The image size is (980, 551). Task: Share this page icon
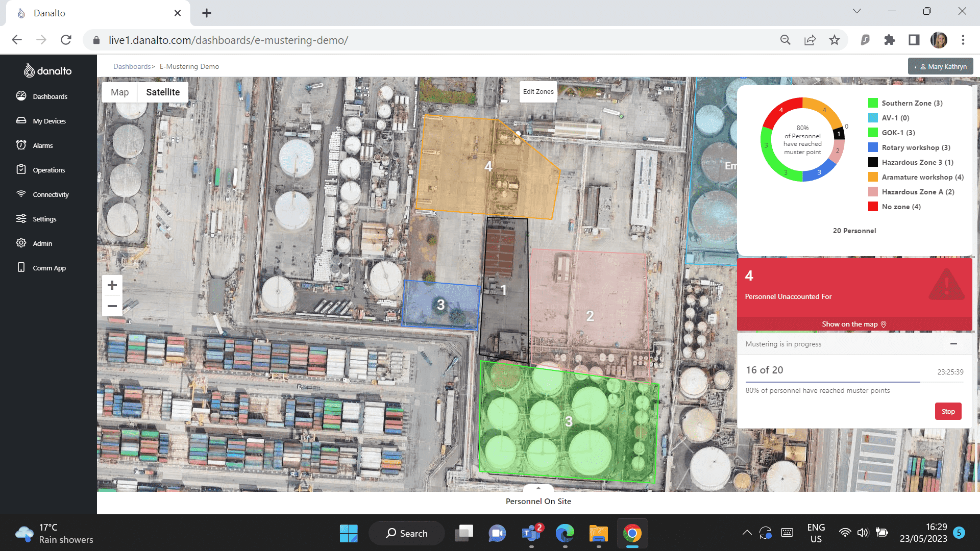(x=810, y=40)
